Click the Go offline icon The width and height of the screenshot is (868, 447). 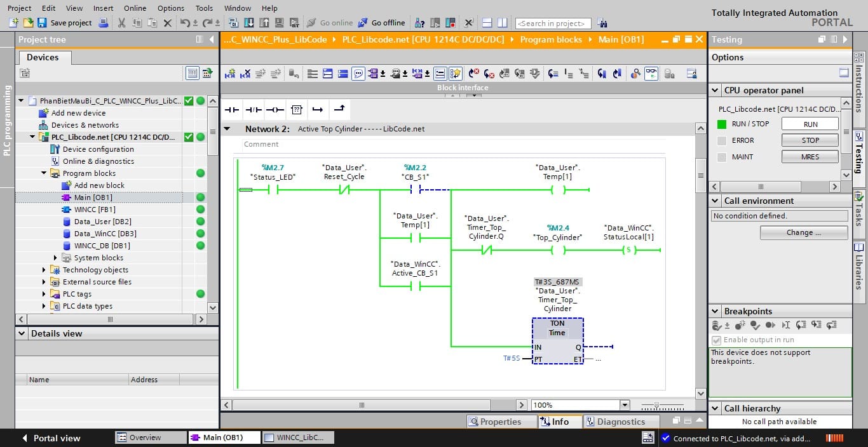(x=362, y=23)
